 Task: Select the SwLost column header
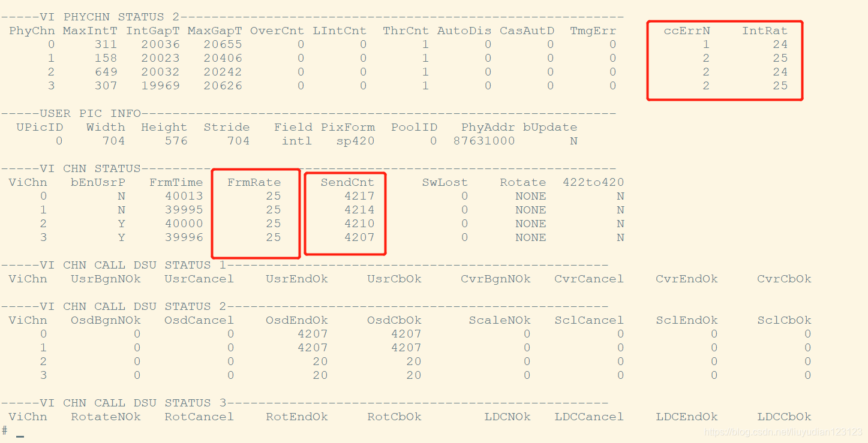click(444, 182)
